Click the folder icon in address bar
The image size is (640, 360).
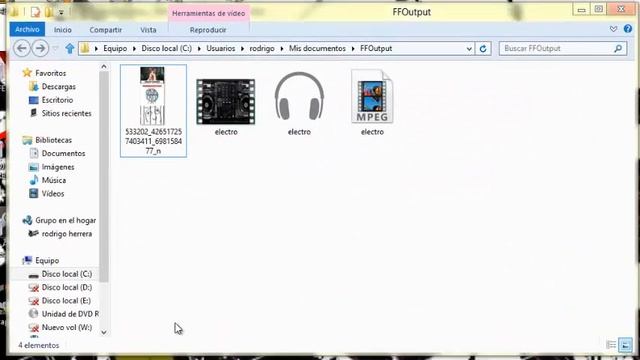click(x=85, y=49)
